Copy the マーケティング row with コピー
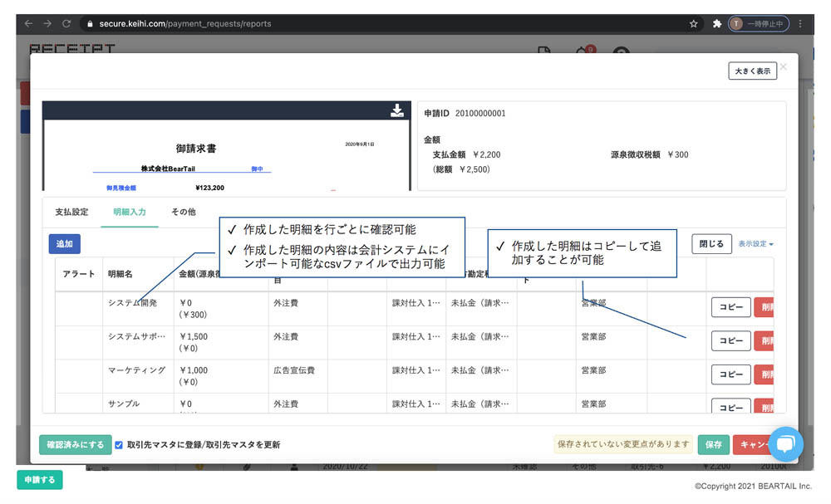This screenshot has width=831, height=504. click(730, 374)
